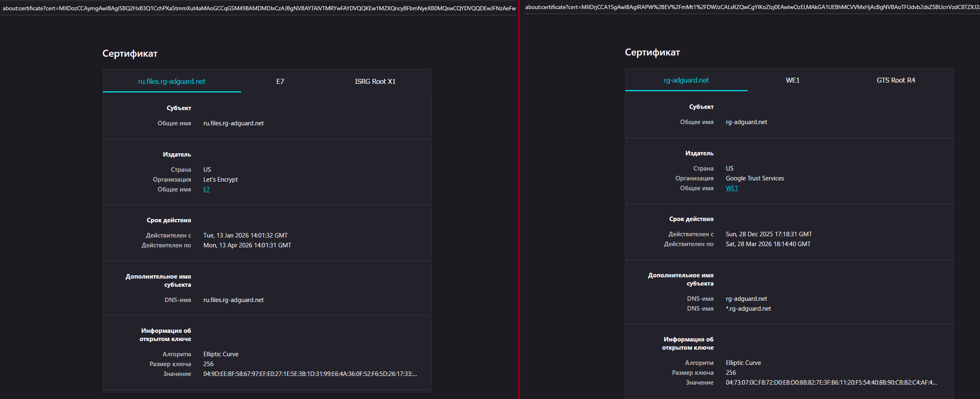Click public key value starting 04:73:07

coord(831,383)
